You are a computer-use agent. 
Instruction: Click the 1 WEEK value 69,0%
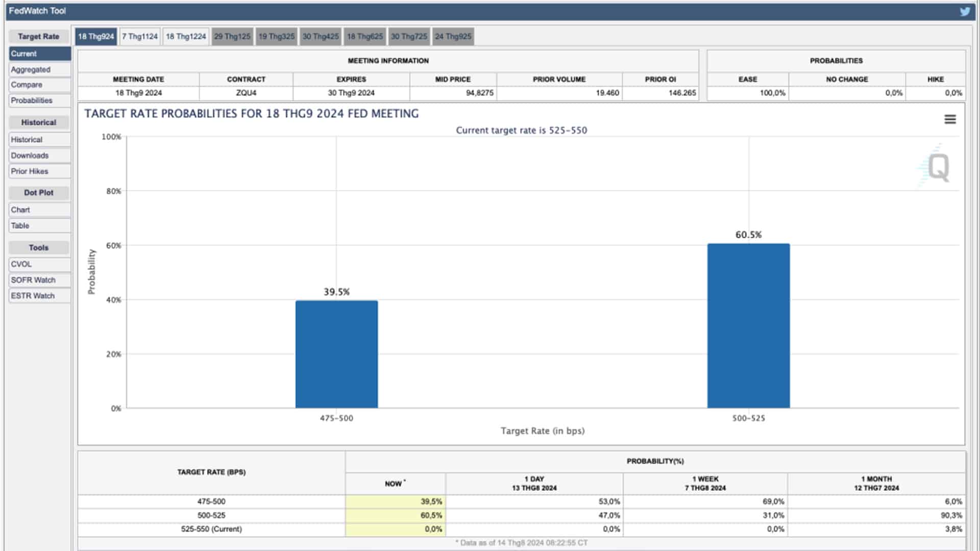773,502
